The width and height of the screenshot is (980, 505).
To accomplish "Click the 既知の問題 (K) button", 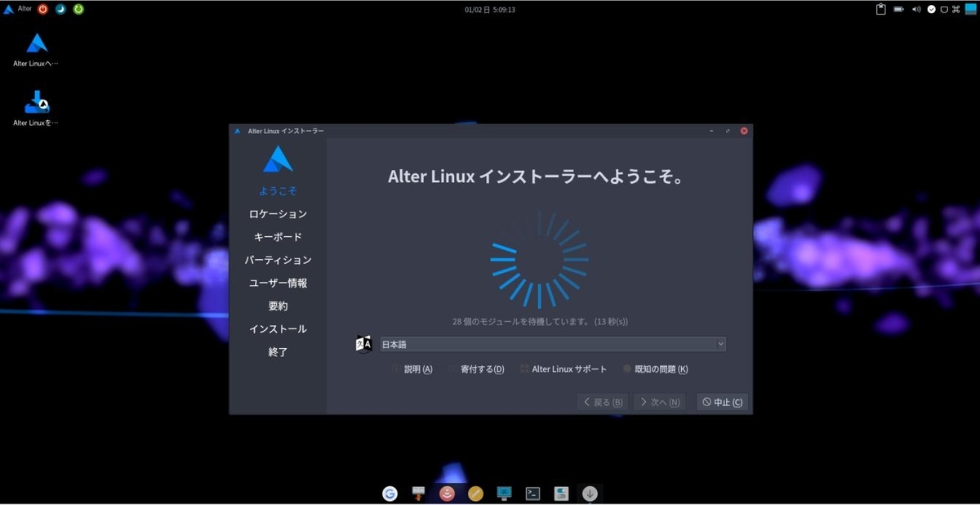I will (655, 369).
